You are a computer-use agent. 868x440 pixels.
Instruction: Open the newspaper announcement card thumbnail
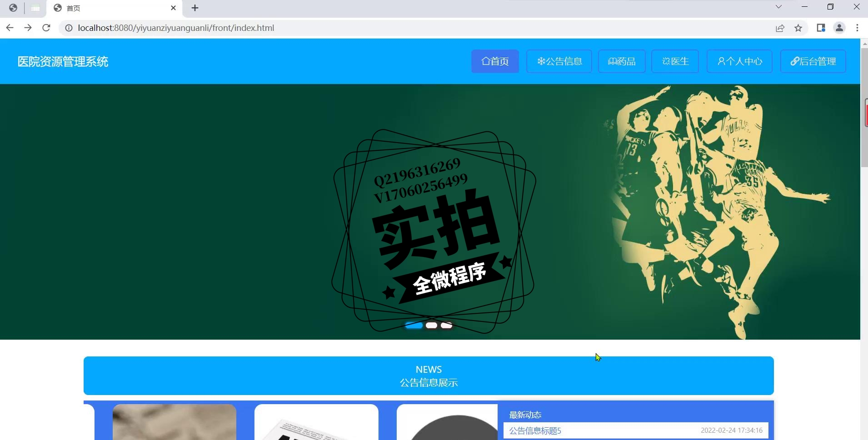click(316, 422)
